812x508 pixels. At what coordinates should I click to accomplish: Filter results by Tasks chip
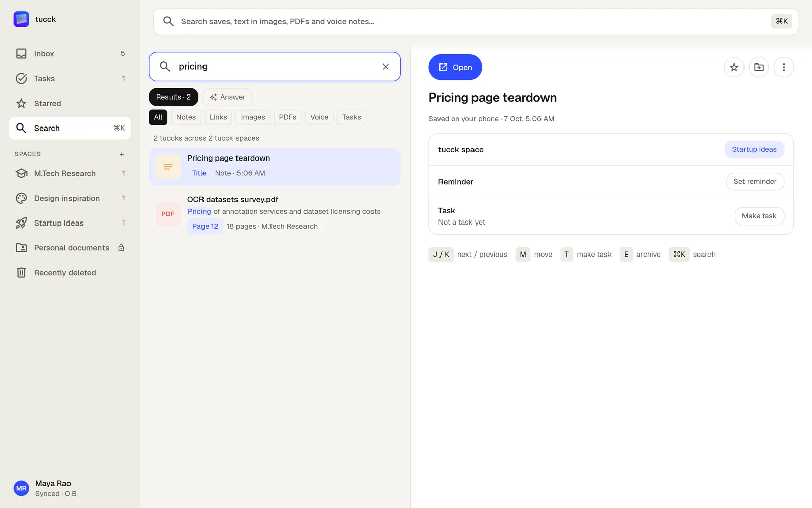pyautogui.click(x=351, y=117)
